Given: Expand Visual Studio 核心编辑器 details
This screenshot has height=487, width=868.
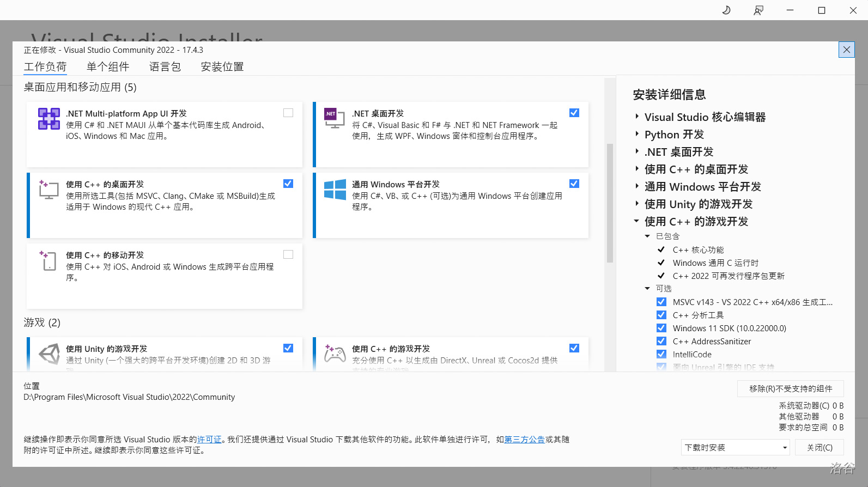Looking at the screenshot, I should 636,117.
